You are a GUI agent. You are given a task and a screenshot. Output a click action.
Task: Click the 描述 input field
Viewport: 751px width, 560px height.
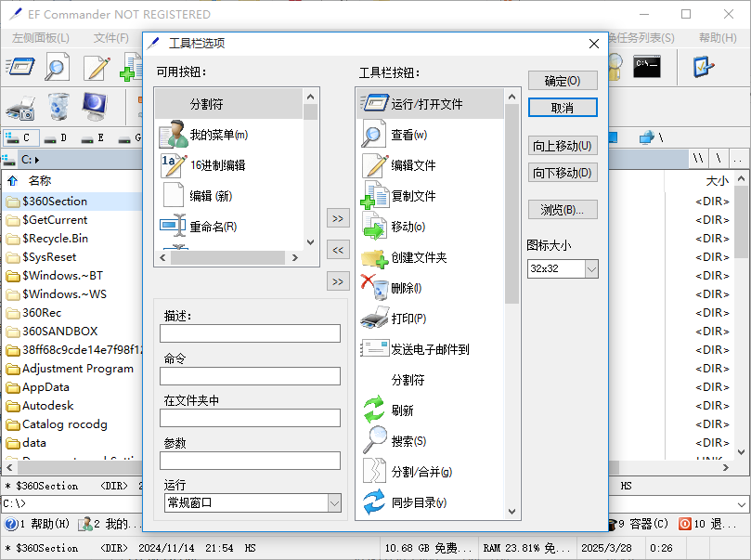(250, 333)
